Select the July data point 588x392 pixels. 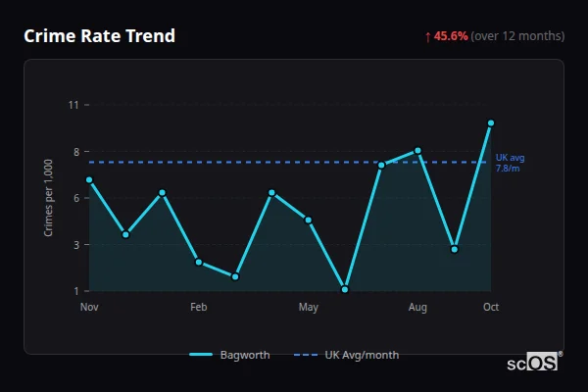[381, 165]
